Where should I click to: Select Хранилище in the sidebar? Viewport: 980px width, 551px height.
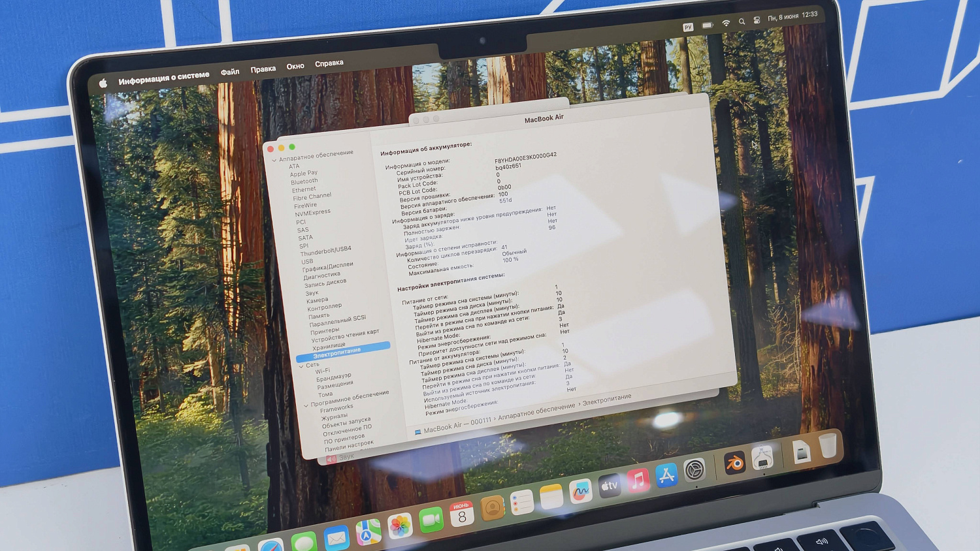(x=329, y=346)
